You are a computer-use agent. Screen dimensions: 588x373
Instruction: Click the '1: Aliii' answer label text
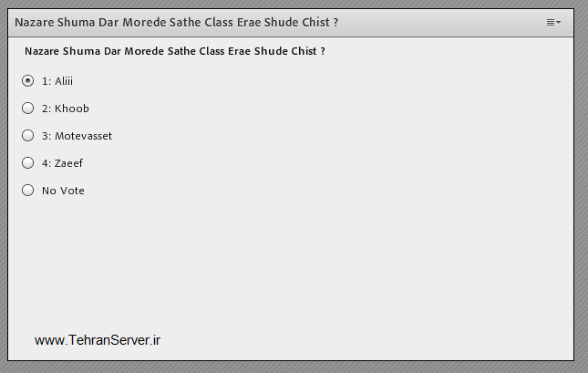click(x=57, y=81)
